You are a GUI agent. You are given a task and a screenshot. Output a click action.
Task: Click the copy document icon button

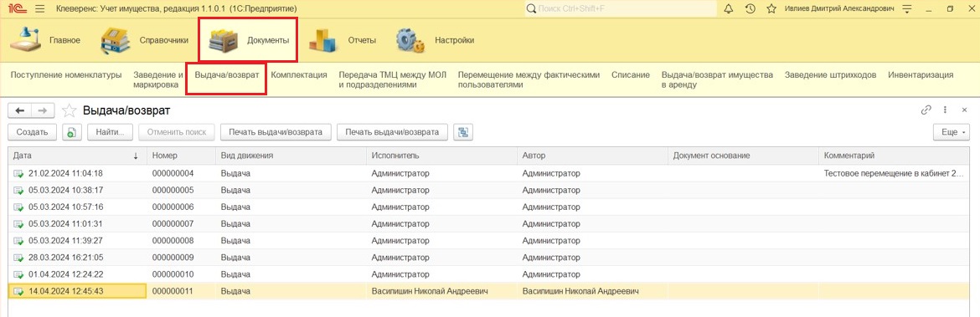coord(73,132)
